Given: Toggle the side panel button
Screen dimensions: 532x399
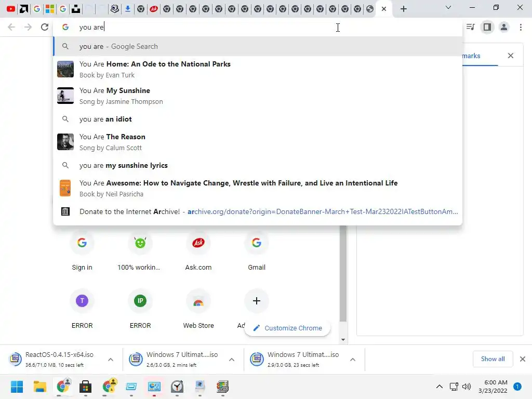Looking at the screenshot, I should (487, 27).
